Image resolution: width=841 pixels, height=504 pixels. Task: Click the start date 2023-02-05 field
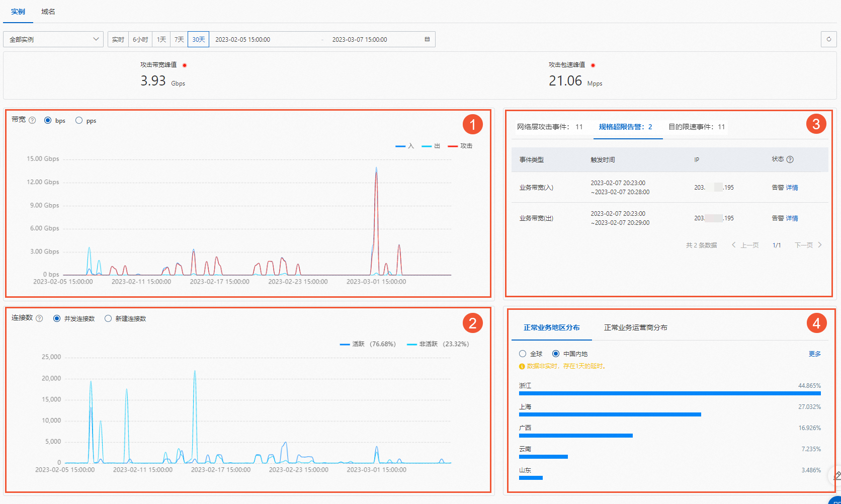(242, 39)
